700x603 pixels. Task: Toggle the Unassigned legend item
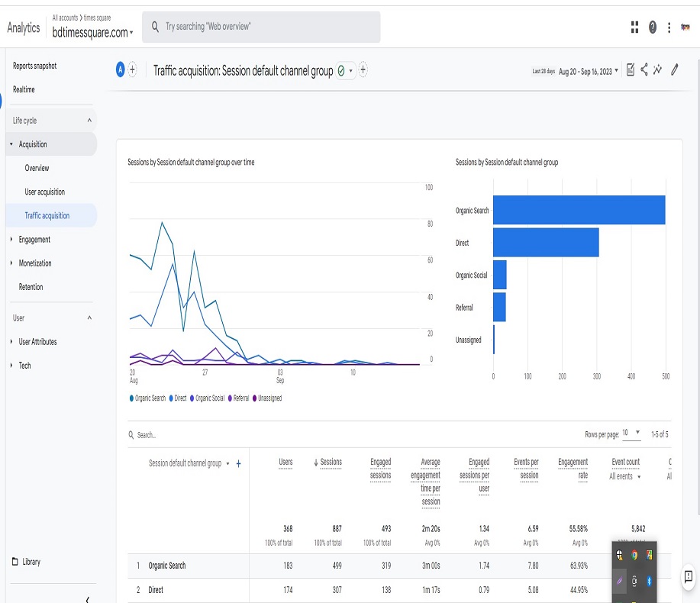(267, 398)
